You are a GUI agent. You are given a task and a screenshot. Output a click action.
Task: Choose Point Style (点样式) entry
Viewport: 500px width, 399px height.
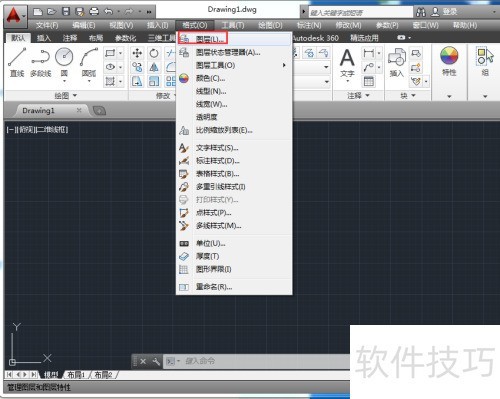(x=234, y=213)
